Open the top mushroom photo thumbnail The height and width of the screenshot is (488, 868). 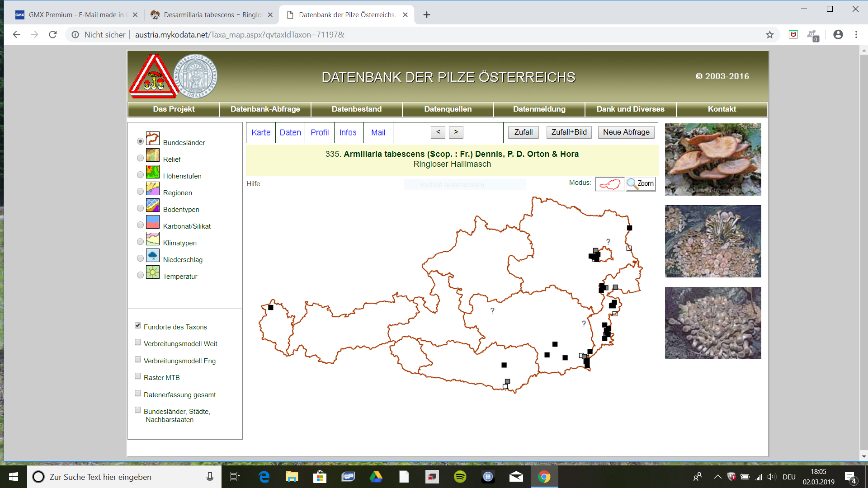712,159
